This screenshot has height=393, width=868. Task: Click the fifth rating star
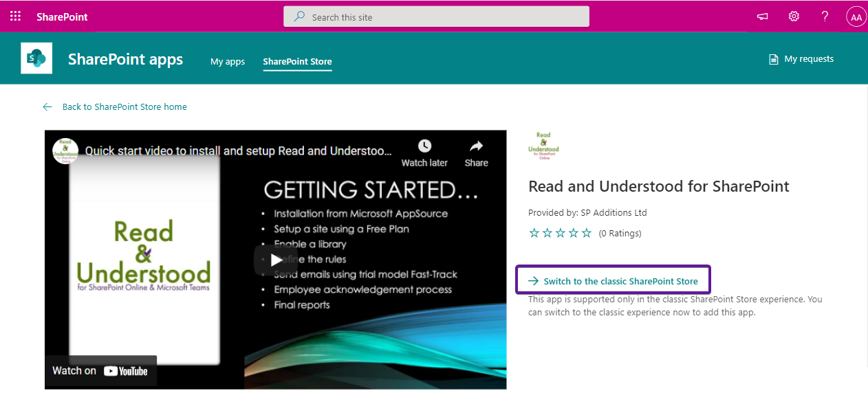pos(587,233)
